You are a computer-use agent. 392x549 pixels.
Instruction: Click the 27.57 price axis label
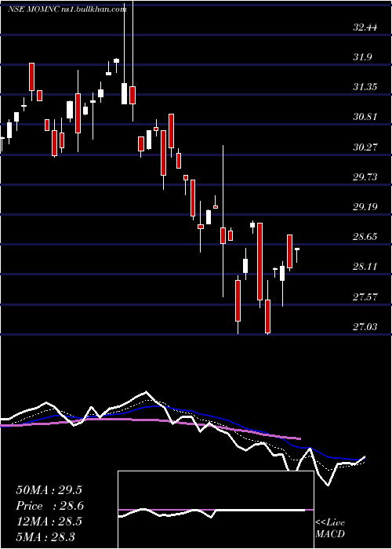pyautogui.click(x=365, y=297)
